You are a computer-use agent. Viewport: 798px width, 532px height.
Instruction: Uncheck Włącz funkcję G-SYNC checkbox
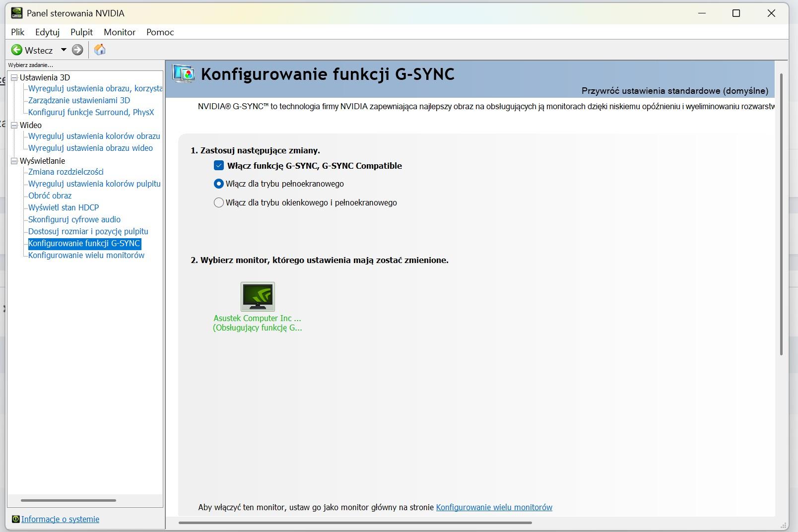click(219, 166)
